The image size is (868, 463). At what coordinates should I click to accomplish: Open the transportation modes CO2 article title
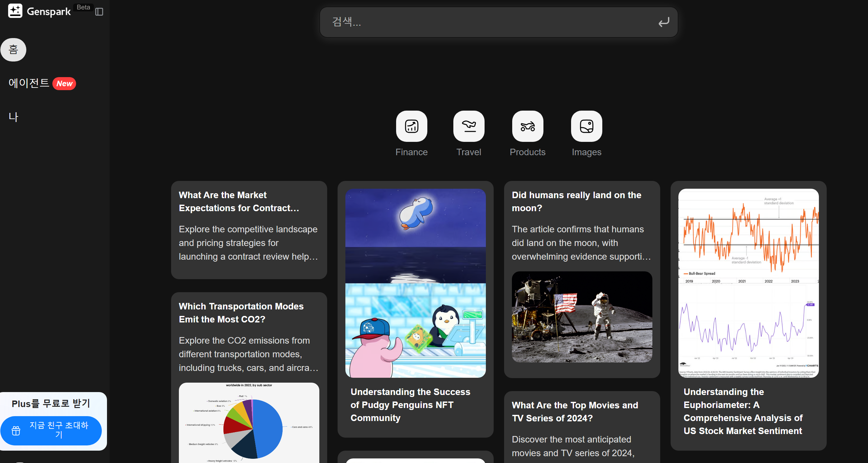pyautogui.click(x=241, y=312)
